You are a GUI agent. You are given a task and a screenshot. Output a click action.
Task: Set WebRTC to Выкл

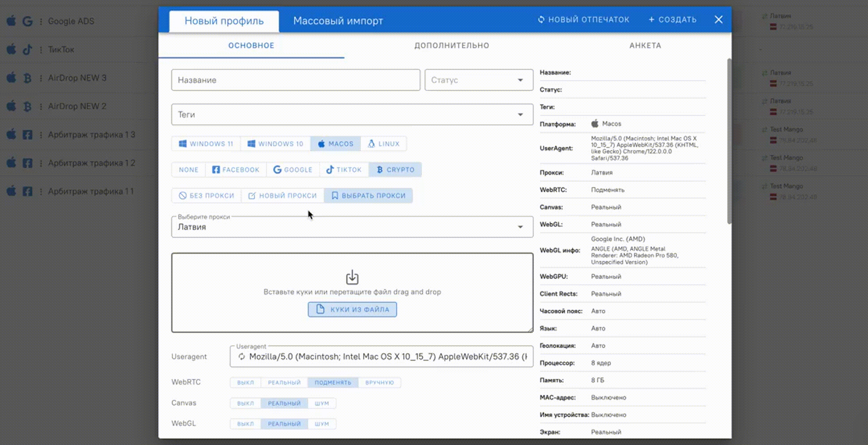(x=245, y=383)
